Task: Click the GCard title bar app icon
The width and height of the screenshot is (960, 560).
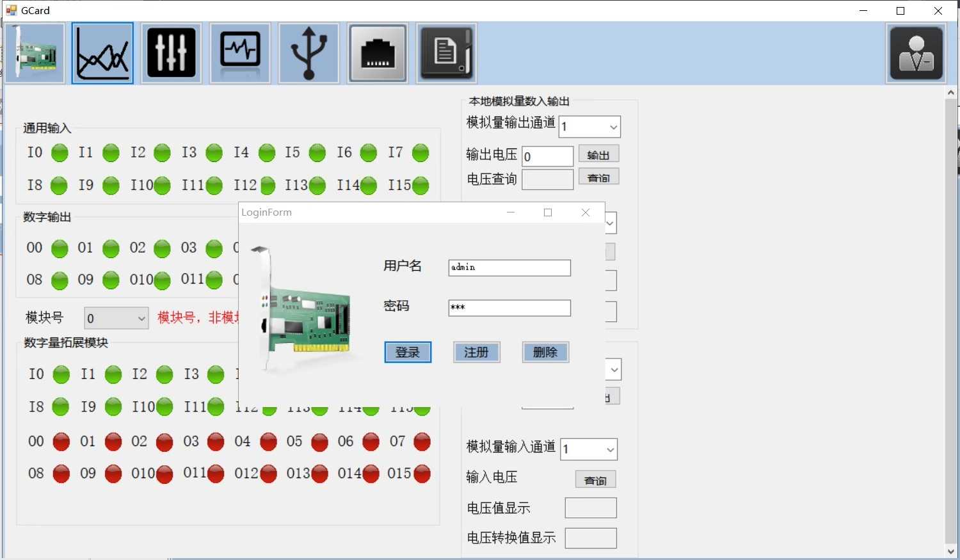Action: 12,10
